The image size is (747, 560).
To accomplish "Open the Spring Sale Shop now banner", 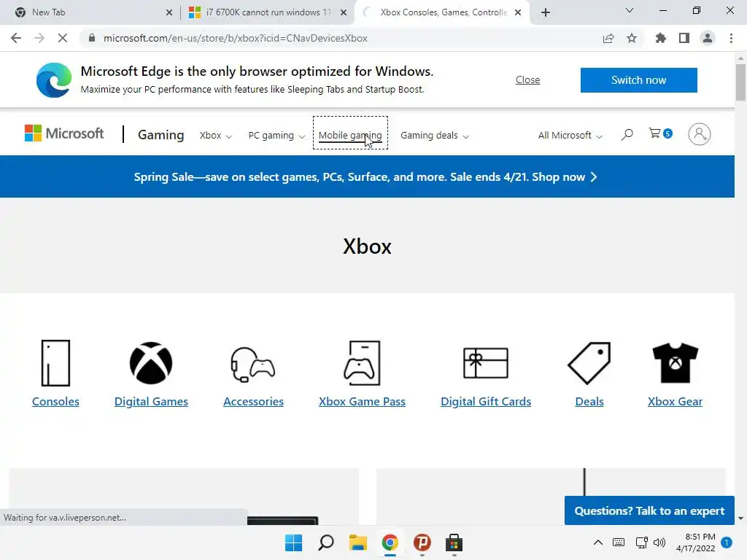I will [365, 176].
